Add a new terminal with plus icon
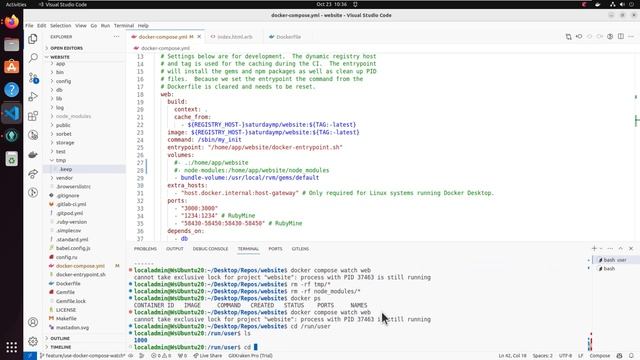This screenshot has height=360, width=640. click(x=594, y=248)
